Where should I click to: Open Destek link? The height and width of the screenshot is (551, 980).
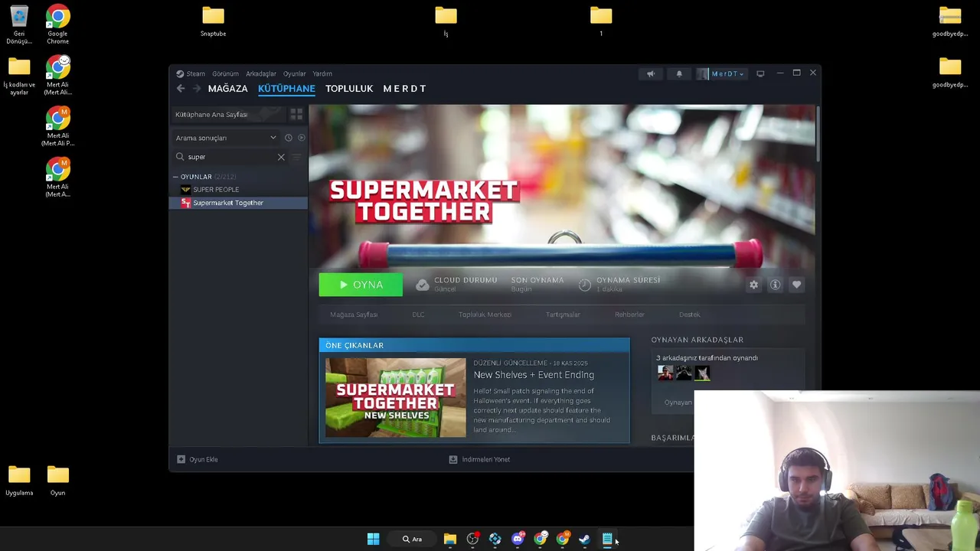[689, 315]
